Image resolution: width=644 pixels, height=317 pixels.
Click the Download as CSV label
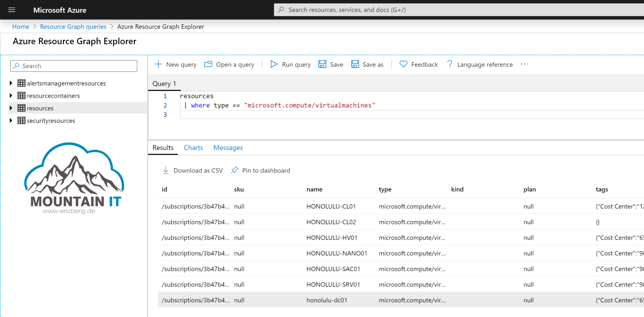tap(198, 171)
